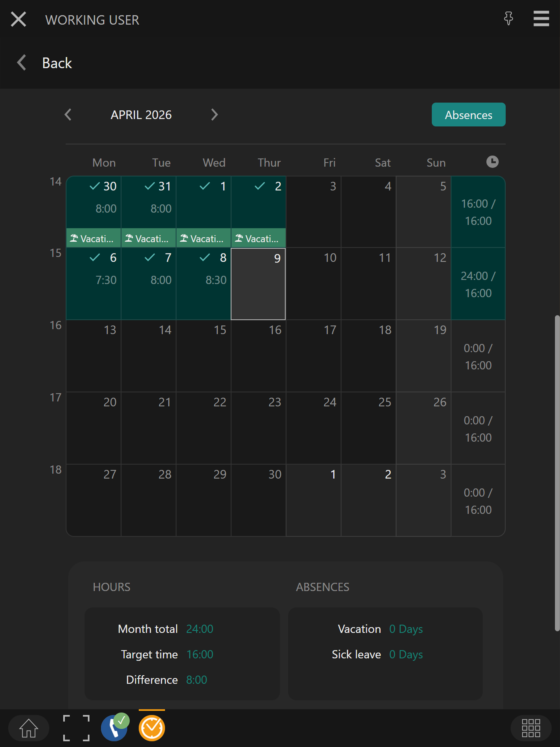This screenshot has height=747, width=560.
Task: Click week number 16 label
Action: (56, 325)
